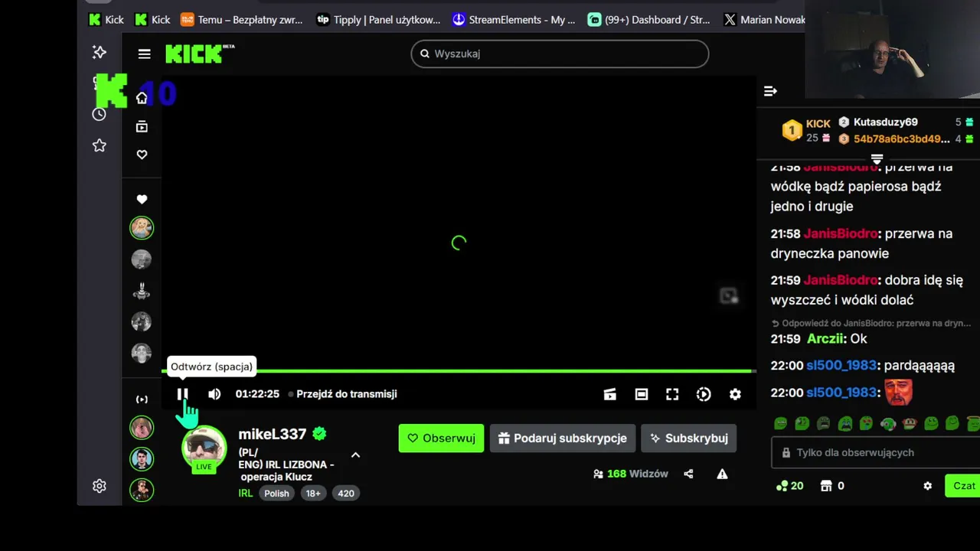Switch to the StreamElements tab

coord(514,20)
